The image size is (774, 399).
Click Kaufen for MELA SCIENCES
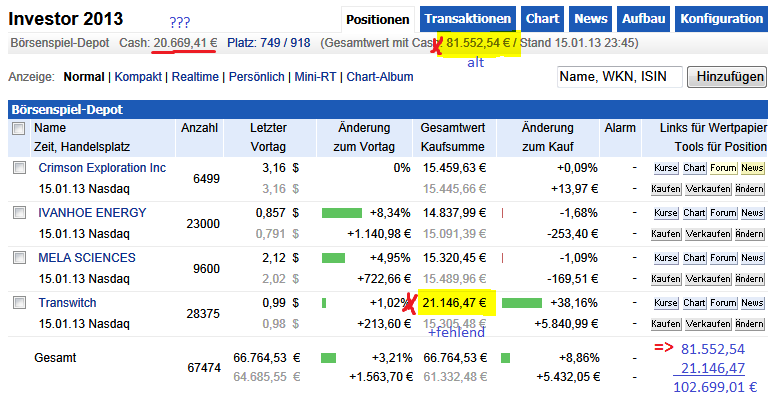click(x=666, y=279)
